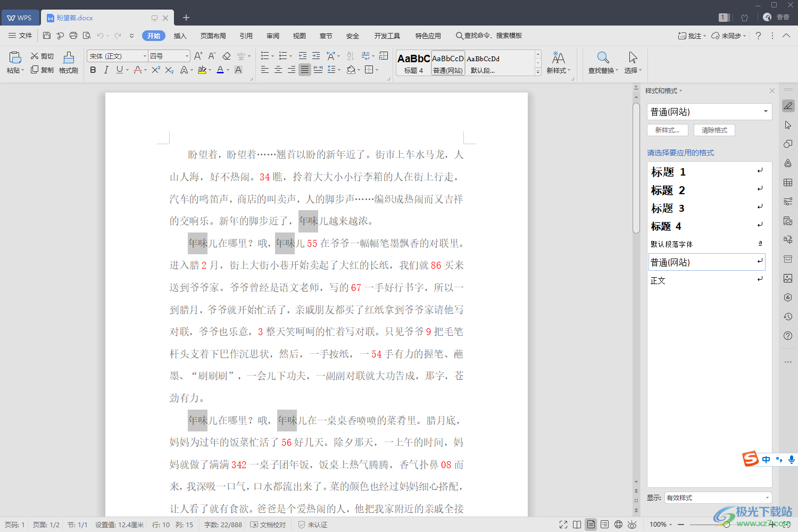Toggle Underline formatting

[119, 70]
